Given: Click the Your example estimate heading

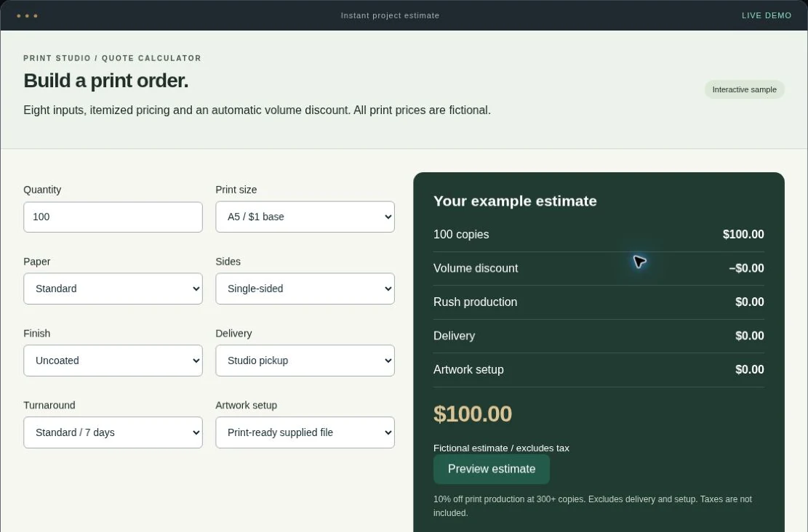Looking at the screenshot, I should (515, 201).
